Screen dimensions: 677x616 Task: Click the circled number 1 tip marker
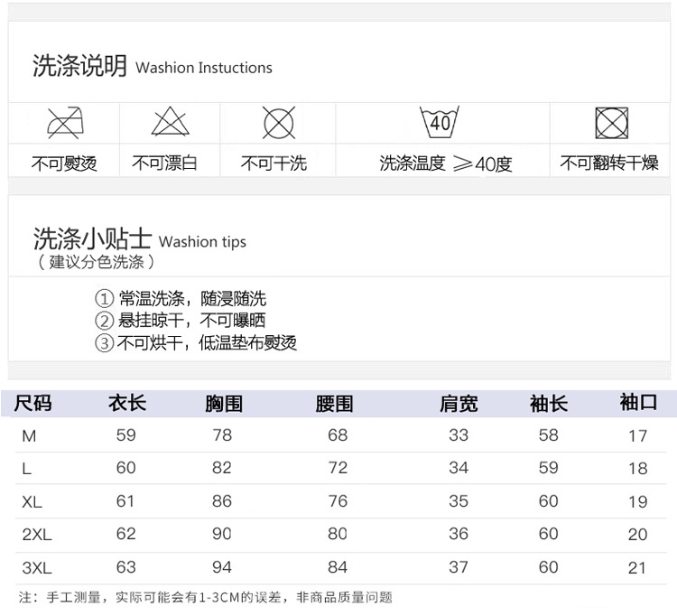tap(105, 299)
